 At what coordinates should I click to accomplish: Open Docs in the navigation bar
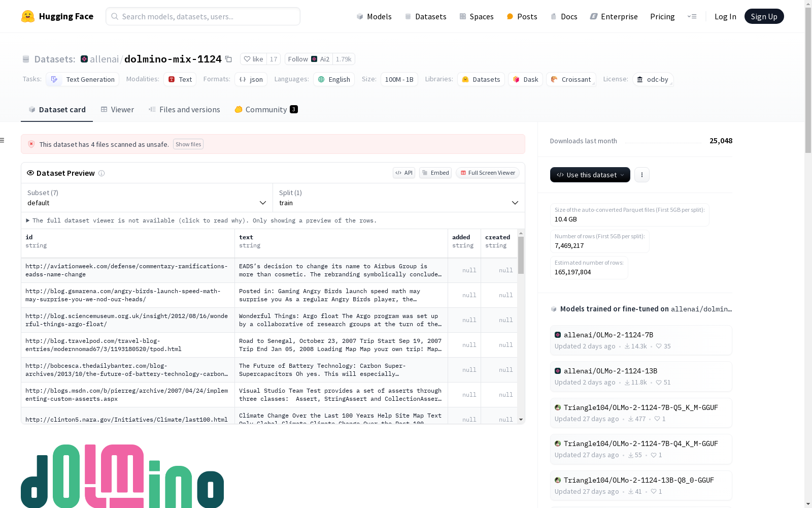pos(564,16)
